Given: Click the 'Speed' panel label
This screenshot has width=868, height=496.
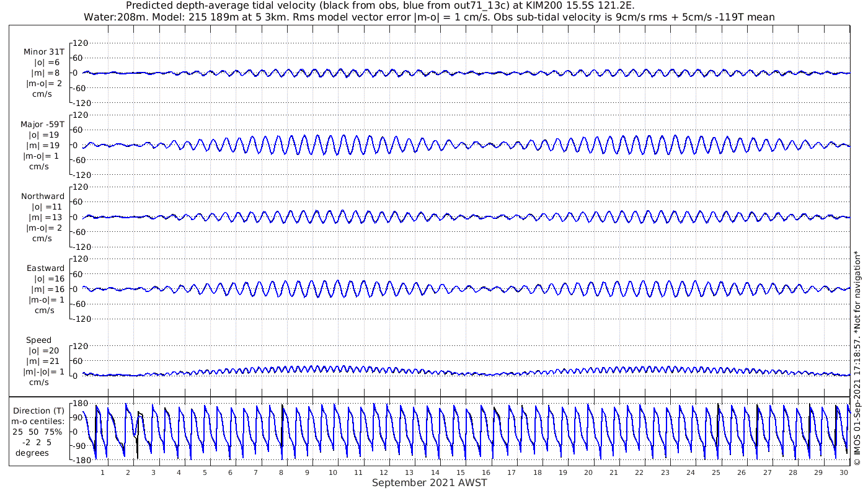Looking at the screenshot, I should (38, 340).
